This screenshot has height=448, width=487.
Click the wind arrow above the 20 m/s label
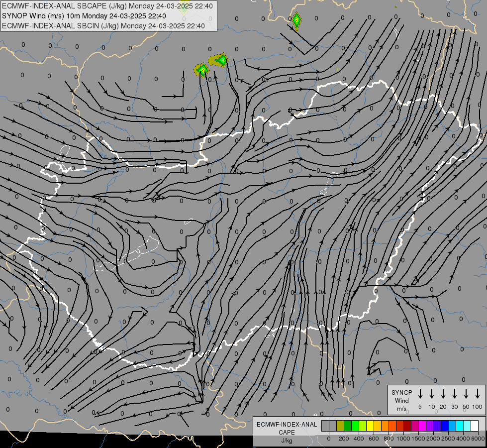[x=443, y=394]
